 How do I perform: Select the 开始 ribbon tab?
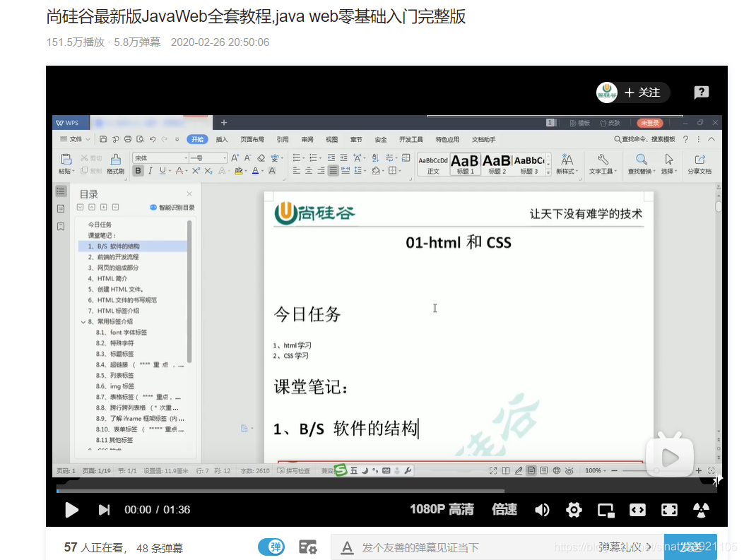coord(197,139)
